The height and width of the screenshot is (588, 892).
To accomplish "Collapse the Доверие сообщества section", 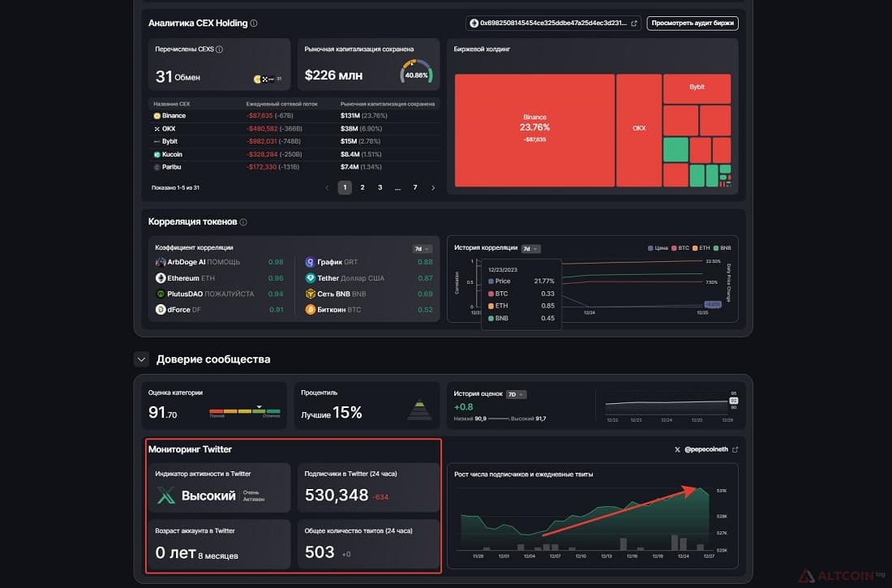I will pos(142,359).
